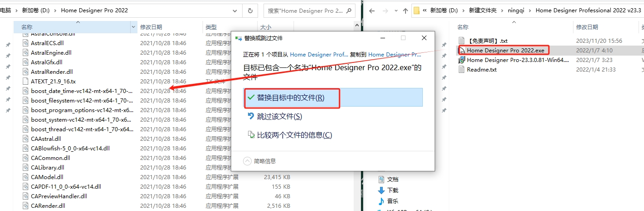Select the ATEXT_21.9_16.tx file icon
Viewport: 644px width, 211px height.
(26, 82)
